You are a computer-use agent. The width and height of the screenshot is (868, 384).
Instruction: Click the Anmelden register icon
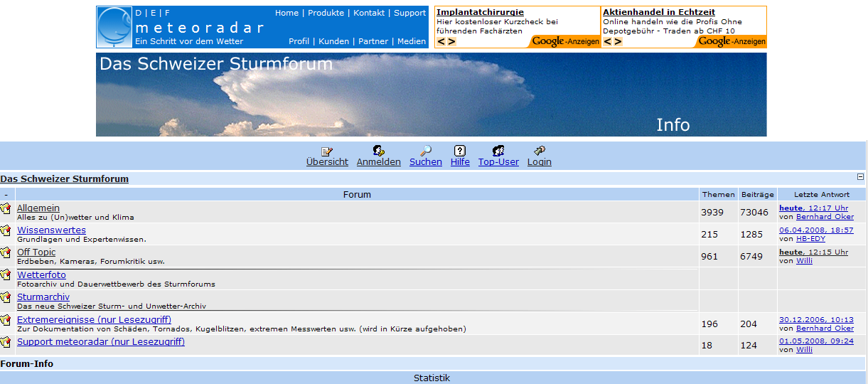click(378, 151)
